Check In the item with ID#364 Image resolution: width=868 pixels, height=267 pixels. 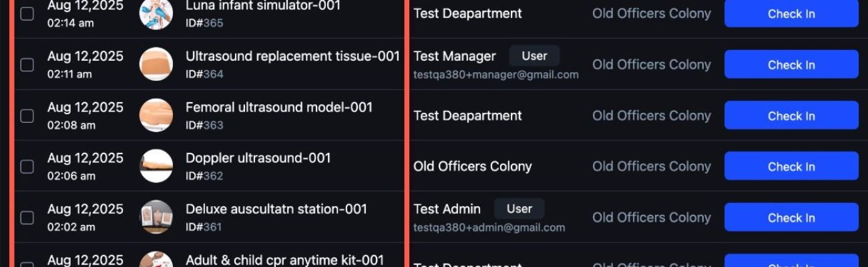click(791, 65)
